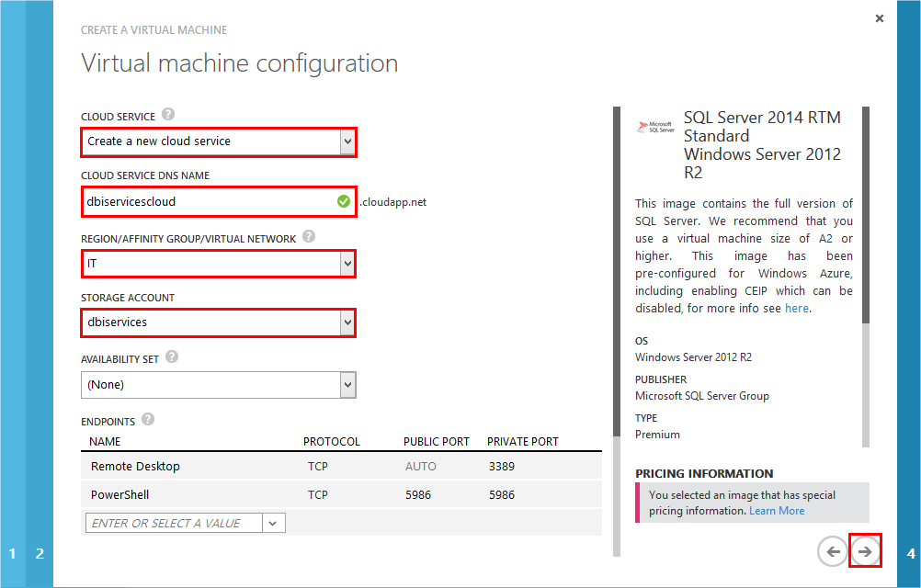Click the CREATE A VIRTUAL MACHINE breadcrumb text

pyautogui.click(x=153, y=30)
